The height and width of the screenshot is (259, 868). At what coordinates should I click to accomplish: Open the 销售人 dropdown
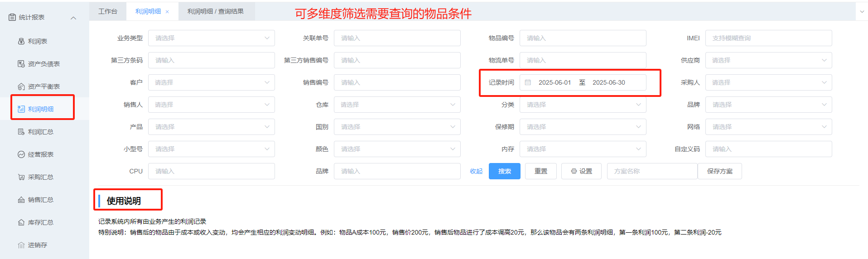(x=212, y=105)
